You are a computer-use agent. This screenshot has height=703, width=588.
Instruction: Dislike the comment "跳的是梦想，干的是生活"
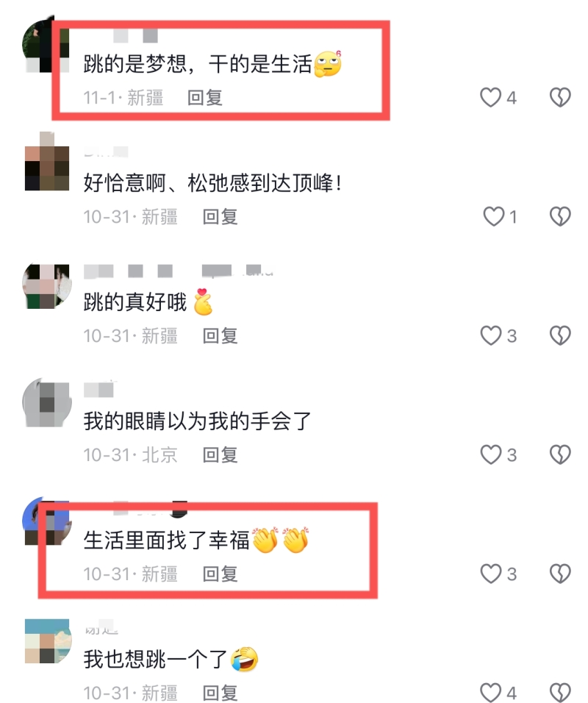point(560,97)
